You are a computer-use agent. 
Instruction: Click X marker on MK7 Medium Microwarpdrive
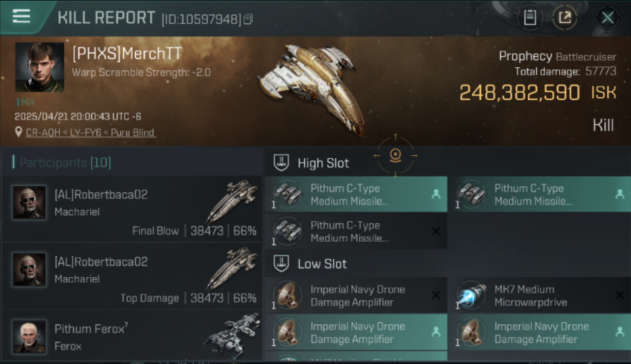(619, 295)
